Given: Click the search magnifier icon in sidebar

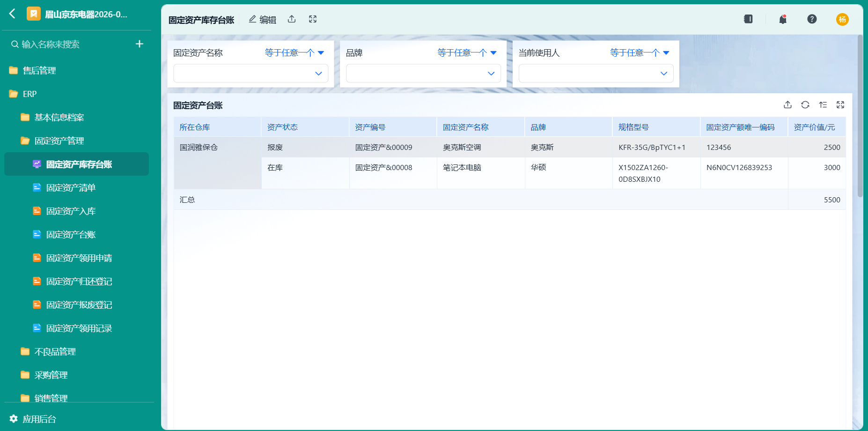Looking at the screenshot, I should [15, 44].
